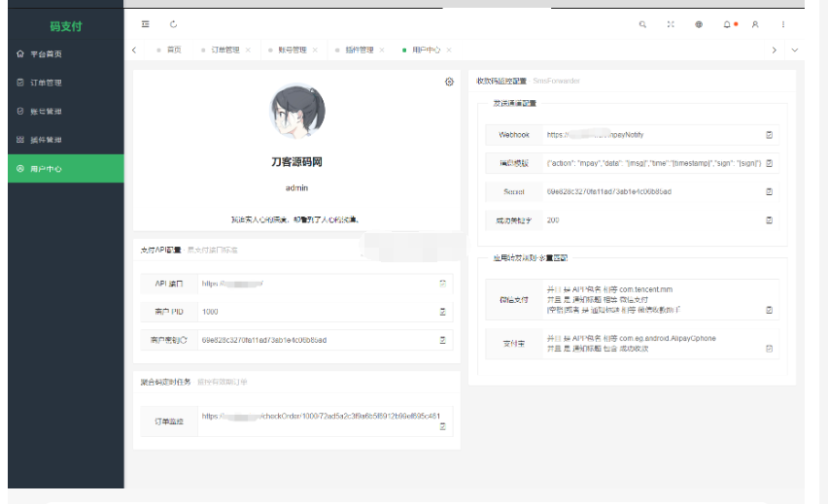Toggle fullscreen mode icon
The width and height of the screenshot is (828, 504).
click(x=671, y=24)
